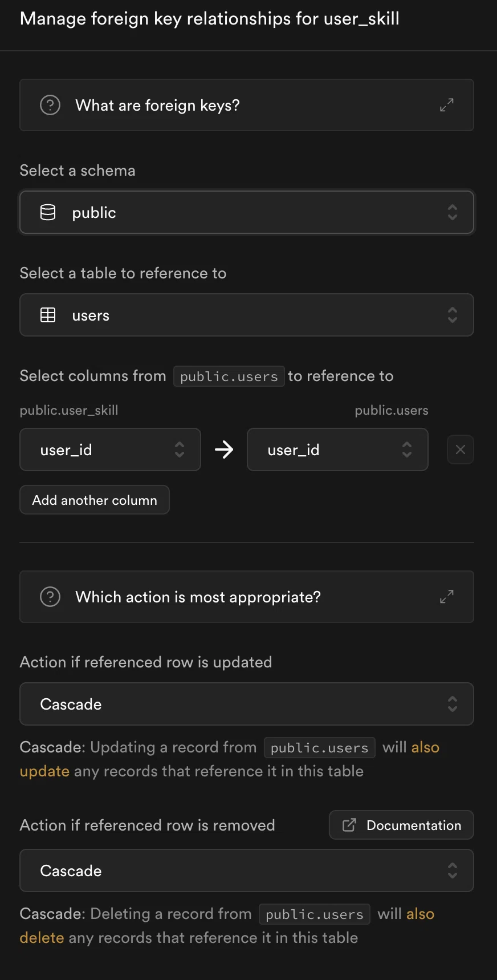Click the dialog title 'Manage foreign key relationships for user_skill'
Viewport: 497px width, 980px height.
[210, 19]
